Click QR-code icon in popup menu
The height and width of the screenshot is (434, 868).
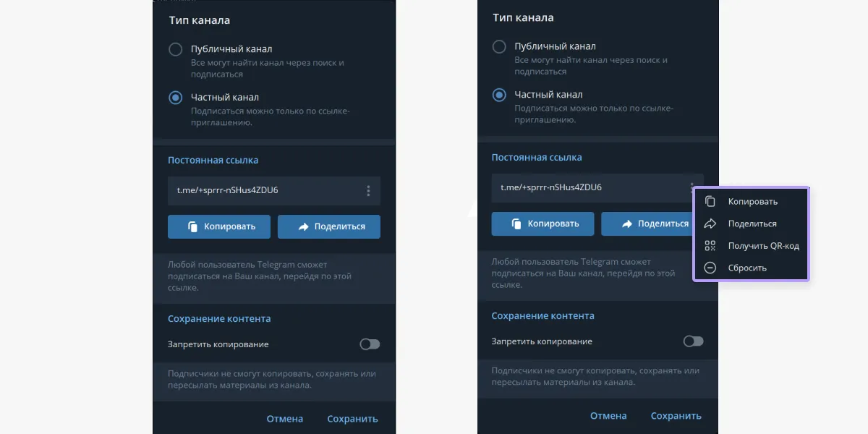(710, 246)
